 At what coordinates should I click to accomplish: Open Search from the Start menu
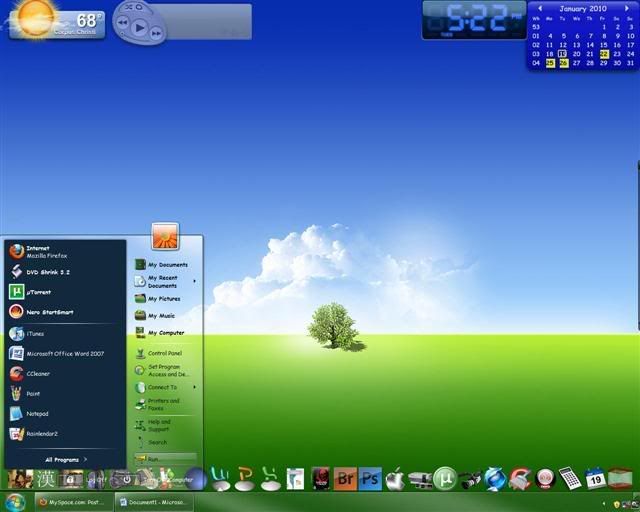[x=165, y=442]
